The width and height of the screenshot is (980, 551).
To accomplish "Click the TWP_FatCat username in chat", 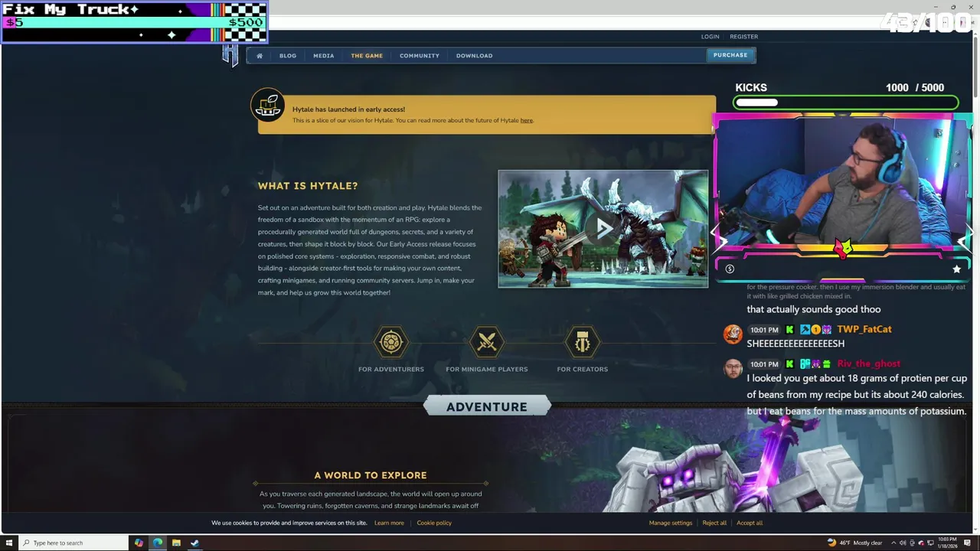I will click(x=864, y=329).
